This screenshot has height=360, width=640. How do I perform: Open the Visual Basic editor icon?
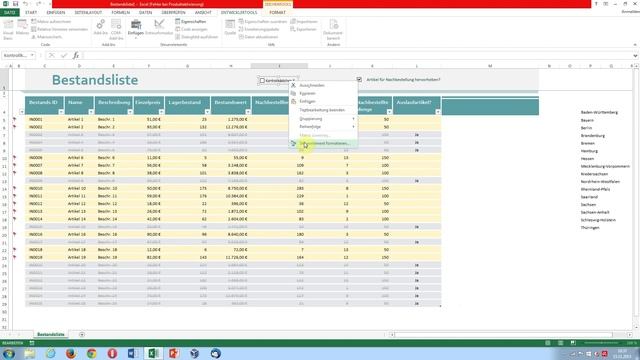click(8, 29)
